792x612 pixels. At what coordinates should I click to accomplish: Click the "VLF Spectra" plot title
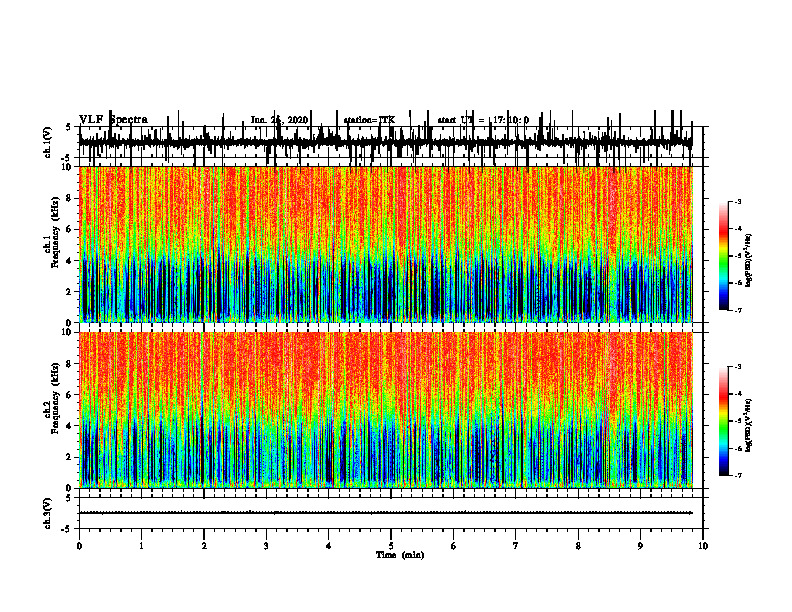(x=113, y=120)
